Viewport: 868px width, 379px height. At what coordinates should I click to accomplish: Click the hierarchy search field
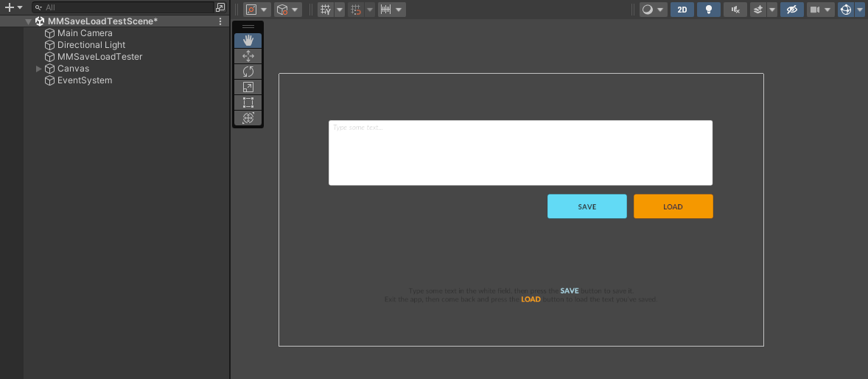[125, 7]
